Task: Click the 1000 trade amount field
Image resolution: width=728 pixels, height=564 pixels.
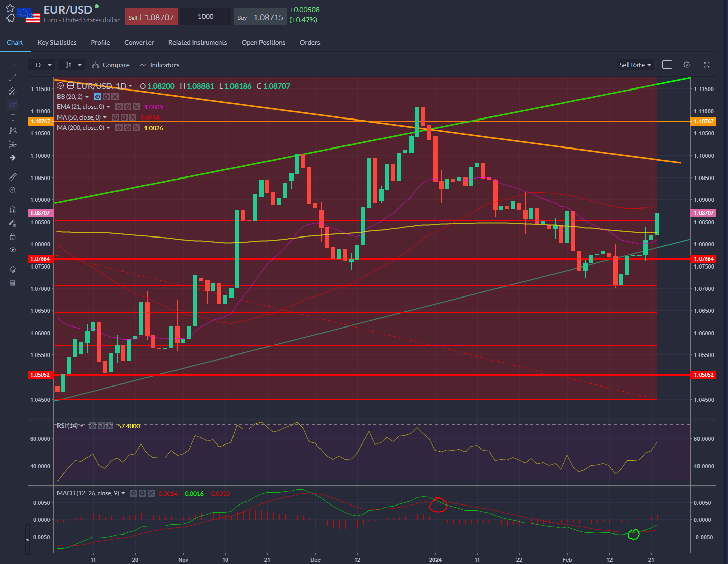Action: pos(205,16)
